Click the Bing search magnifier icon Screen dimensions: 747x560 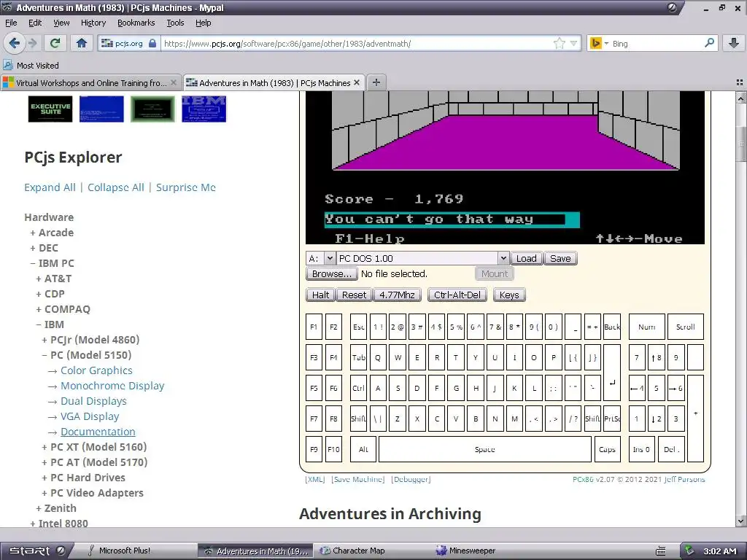click(709, 43)
